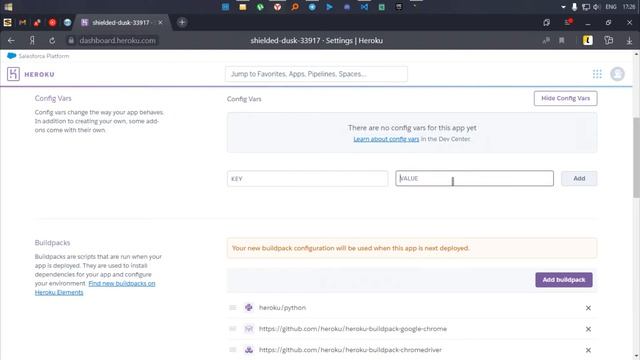
Task: Open the user account avatar menu
Action: tap(617, 74)
